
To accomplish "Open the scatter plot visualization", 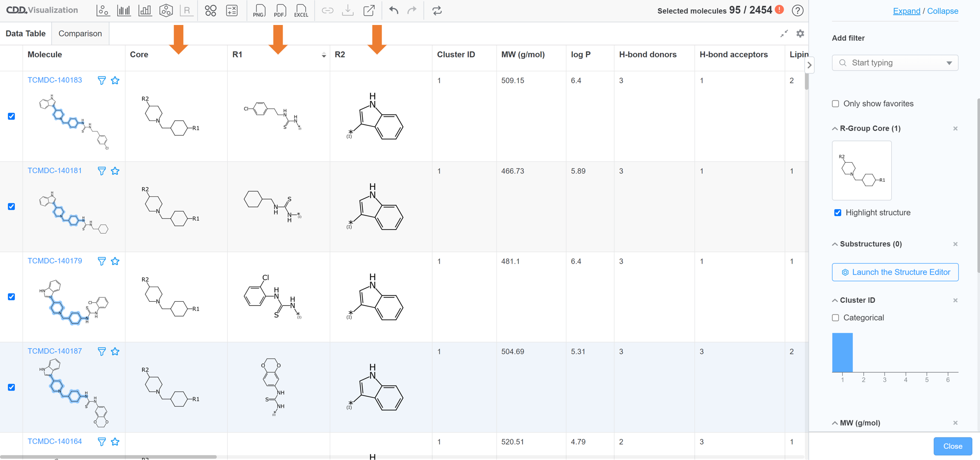I will pos(103,10).
